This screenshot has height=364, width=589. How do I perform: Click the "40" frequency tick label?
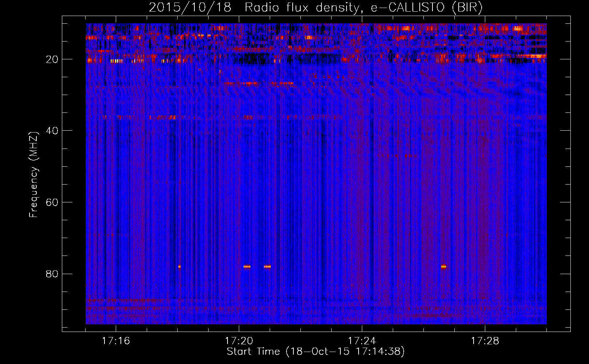[52, 131]
